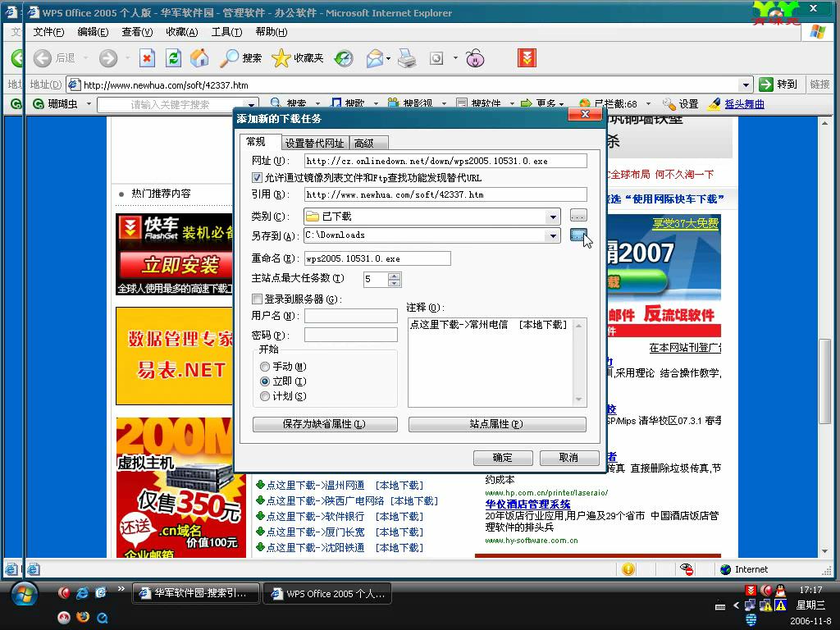Click the 站点属性 button

point(497,424)
